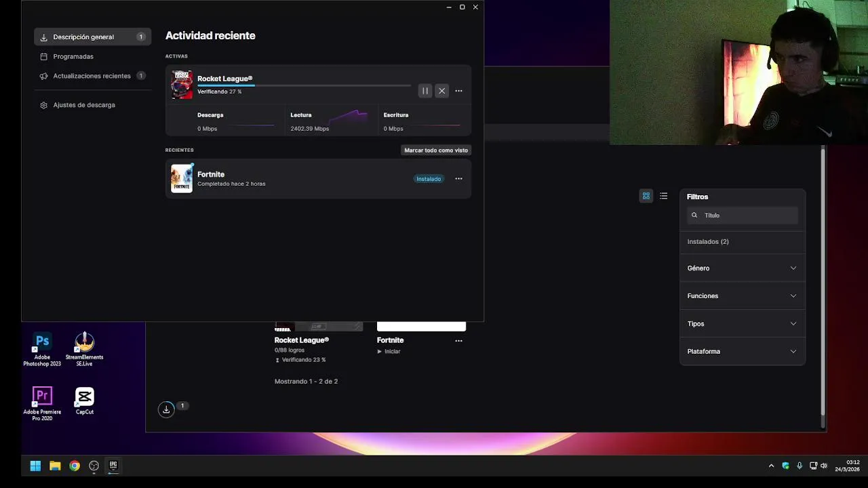Open Google Chrome from taskbar
868x488 pixels.
(x=75, y=466)
